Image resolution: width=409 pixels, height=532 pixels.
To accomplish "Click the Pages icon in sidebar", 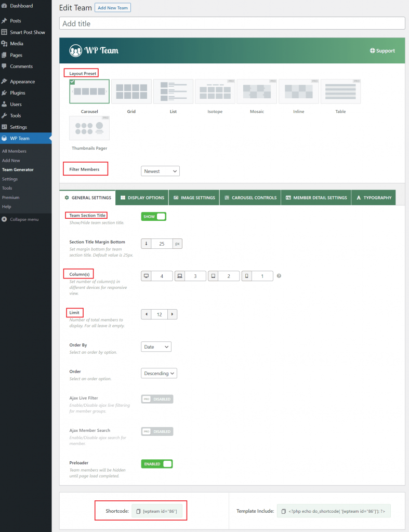I will pyautogui.click(x=4, y=55).
